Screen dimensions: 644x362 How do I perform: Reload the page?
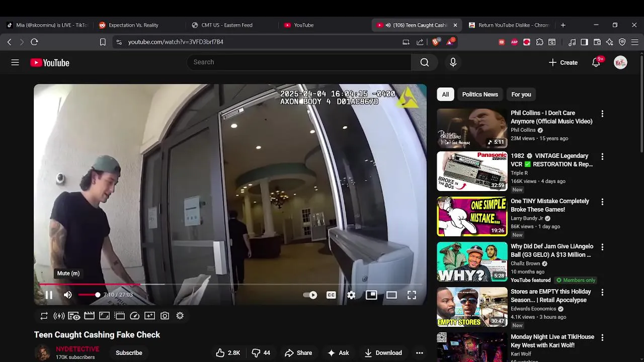coord(34,42)
